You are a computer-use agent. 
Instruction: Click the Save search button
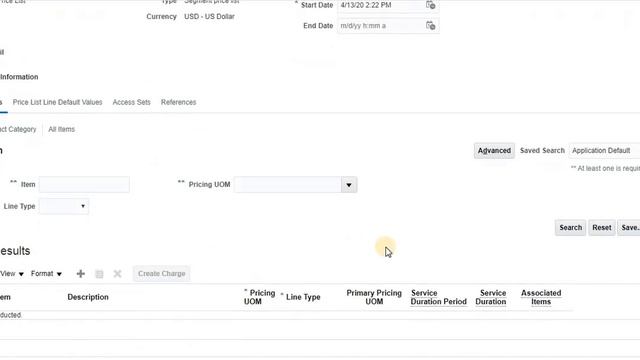click(x=629, y=228)
